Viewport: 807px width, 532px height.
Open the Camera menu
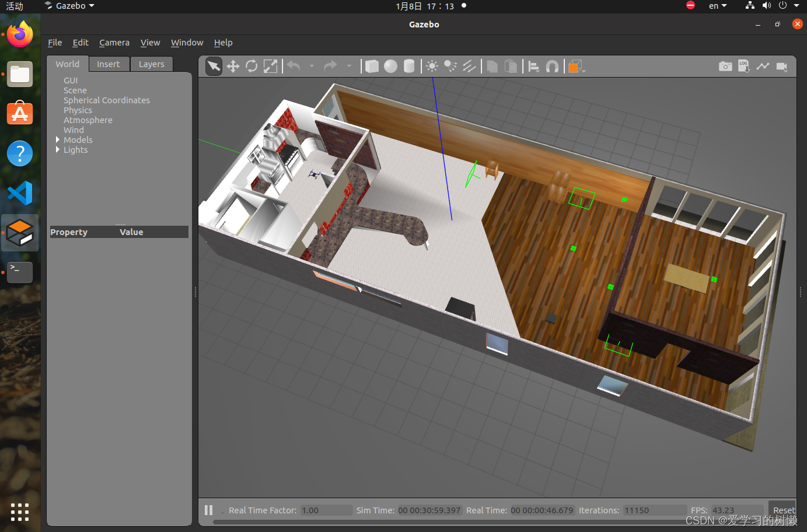[x=114, y=43]
